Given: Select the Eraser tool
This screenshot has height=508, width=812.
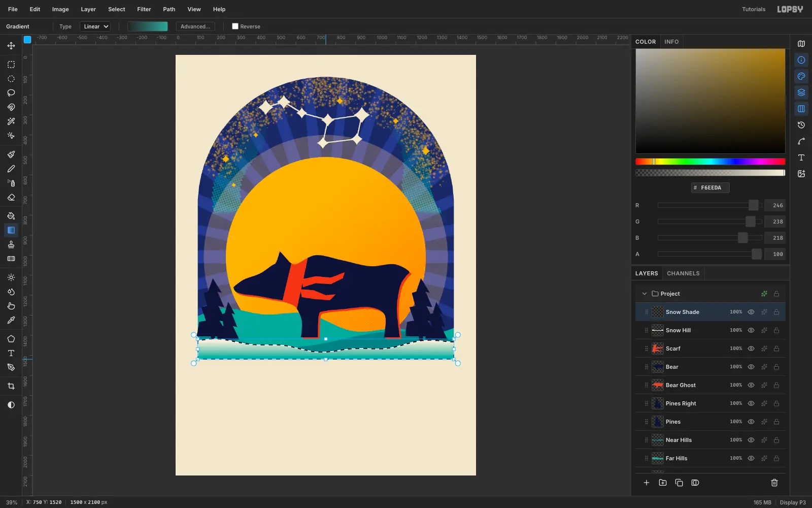Looking at the screenshot, I should point(11,197).
